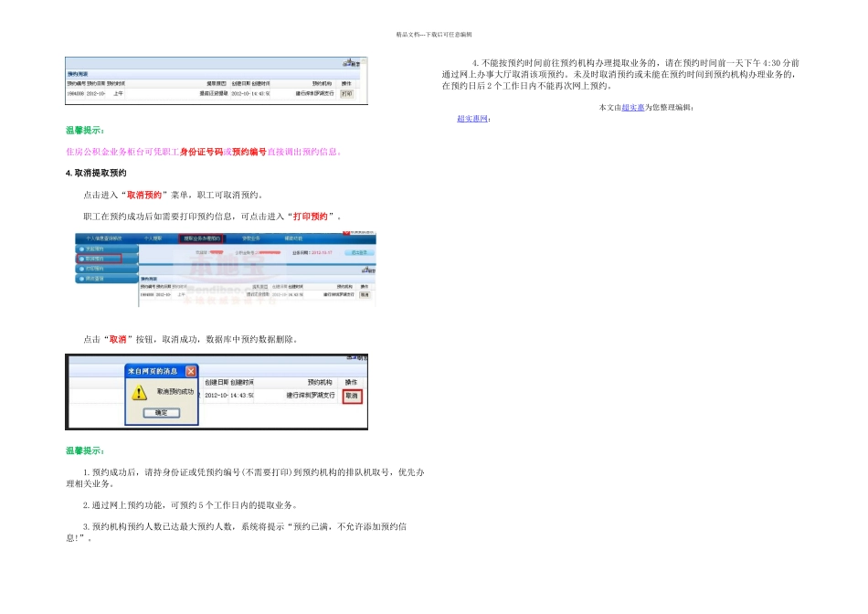Click the refresh icon above the middle screenshot table
868x614 pixels.
[x=368, y=270]
